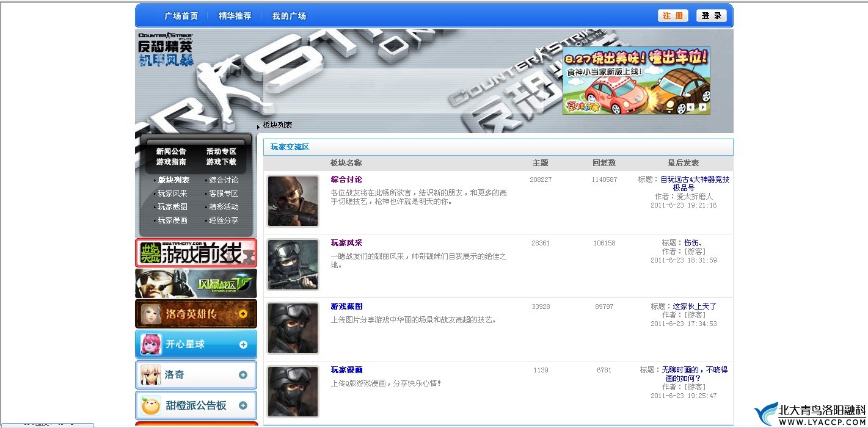
Task: Click the 甜橙派公告板 orange mascot icon
Action: click(151, 405)
